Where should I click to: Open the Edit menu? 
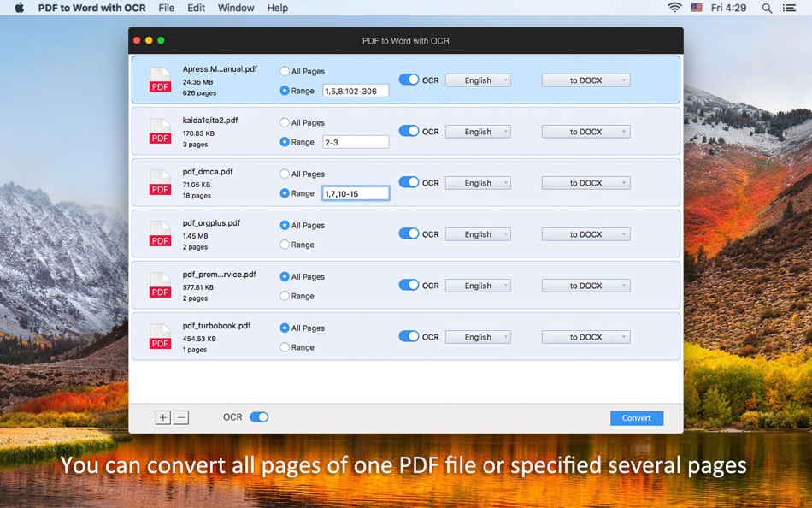tap(197, 8)
